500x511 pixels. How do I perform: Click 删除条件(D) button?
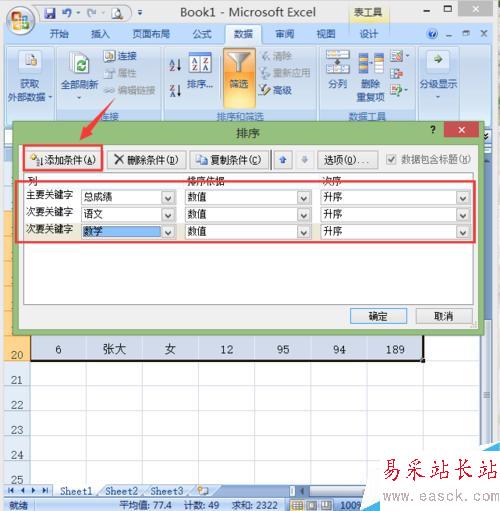pos(146,160)
